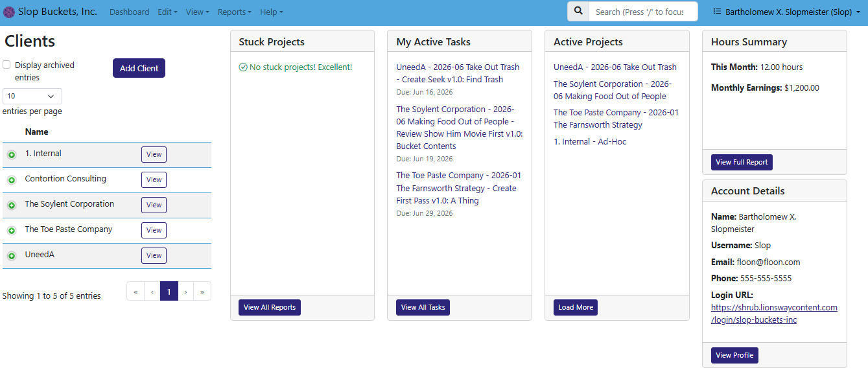Open the Review Show Him Movie First task
The height and width of the screenshot is (370, 868).
pos(460,128)
